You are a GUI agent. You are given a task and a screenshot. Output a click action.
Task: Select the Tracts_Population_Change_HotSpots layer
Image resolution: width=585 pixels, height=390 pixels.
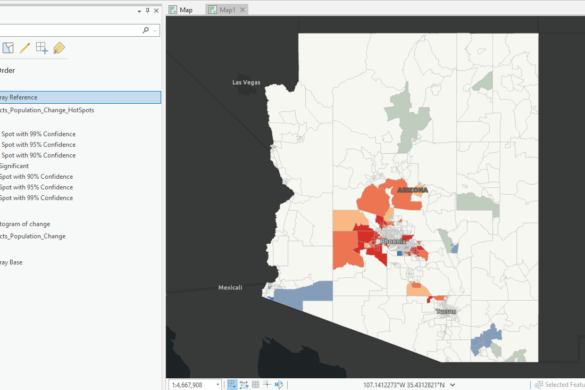[47, 110]
